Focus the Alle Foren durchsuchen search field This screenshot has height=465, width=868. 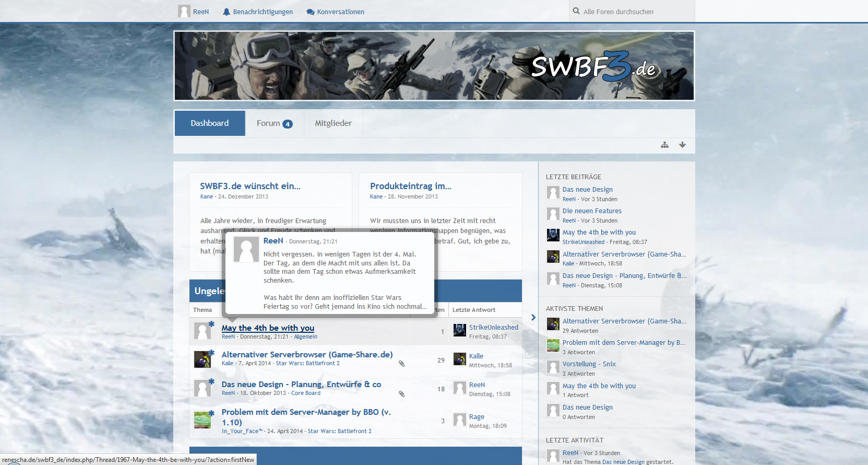point(632,11)
